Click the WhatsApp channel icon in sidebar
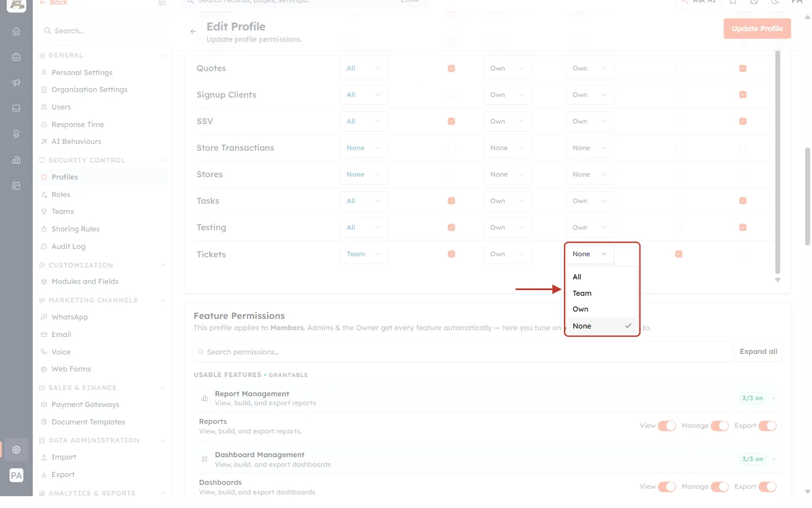812x508 pixels. pyautogui.click(x=44, y=317)
